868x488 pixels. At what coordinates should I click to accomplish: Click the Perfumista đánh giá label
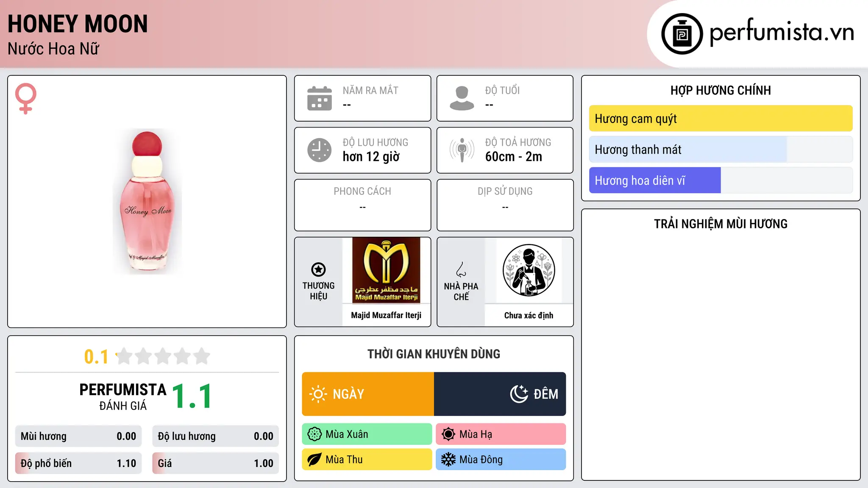pyautogui.click(x=123, y=396)
